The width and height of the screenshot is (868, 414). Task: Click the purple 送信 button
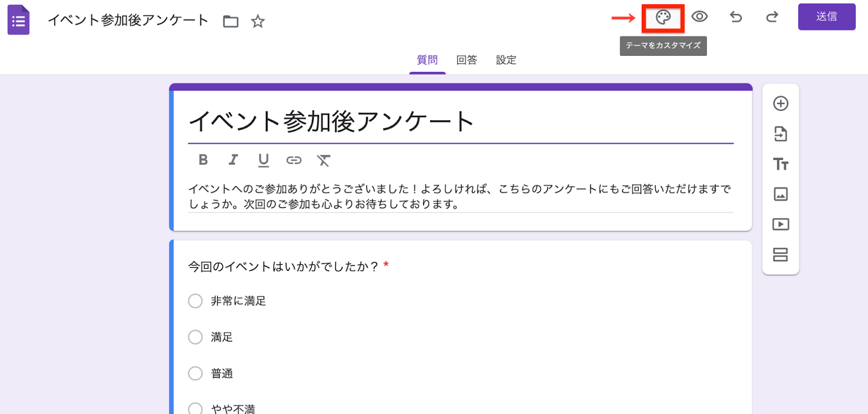pos(827,17)
